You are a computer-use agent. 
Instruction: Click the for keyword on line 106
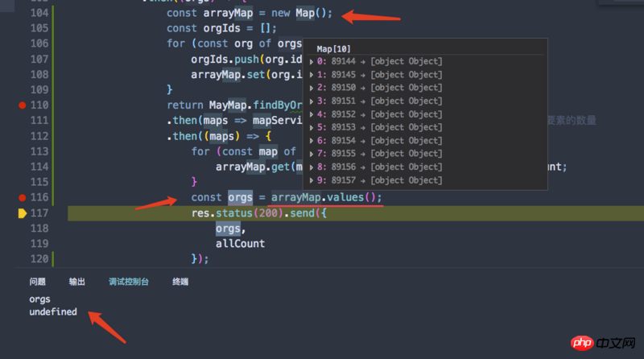(175, 43)
